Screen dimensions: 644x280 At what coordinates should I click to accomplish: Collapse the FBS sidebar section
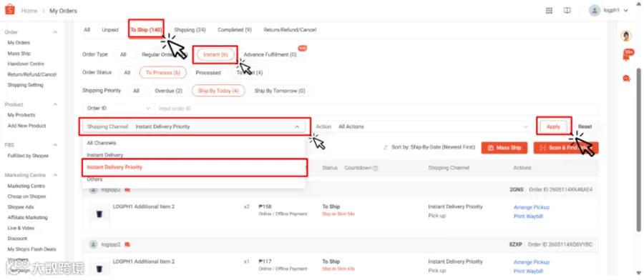[55, 145]
